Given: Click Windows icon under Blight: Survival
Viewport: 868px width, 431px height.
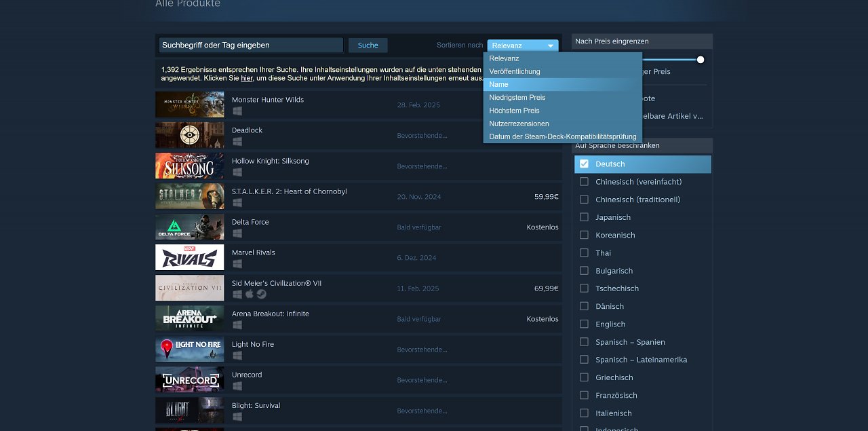Looking at the screenshot, I should click(x=237, y=417).
